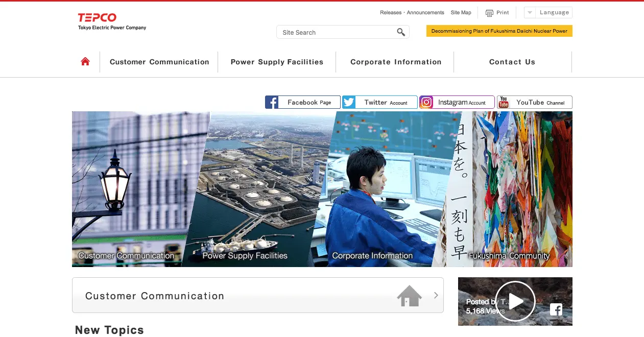Open the Language dropdown
This screenshot has height=337, width=644.
pos(548,13)
